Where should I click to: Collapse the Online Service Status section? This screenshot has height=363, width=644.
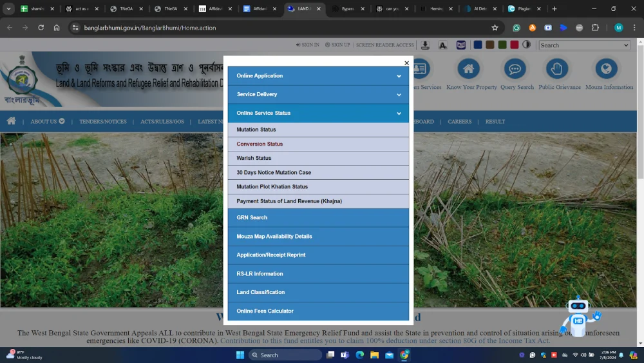[x=318, y=113]
